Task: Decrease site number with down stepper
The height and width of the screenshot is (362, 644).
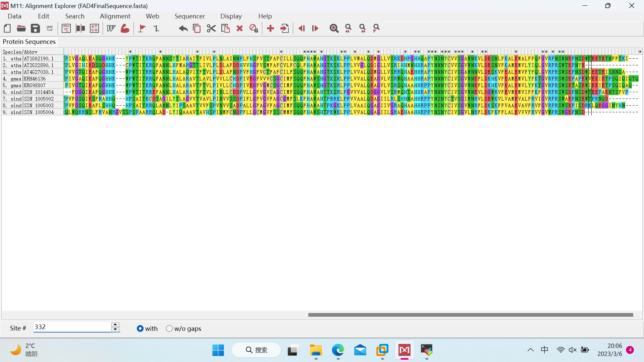Action: (x=115, y=330)
